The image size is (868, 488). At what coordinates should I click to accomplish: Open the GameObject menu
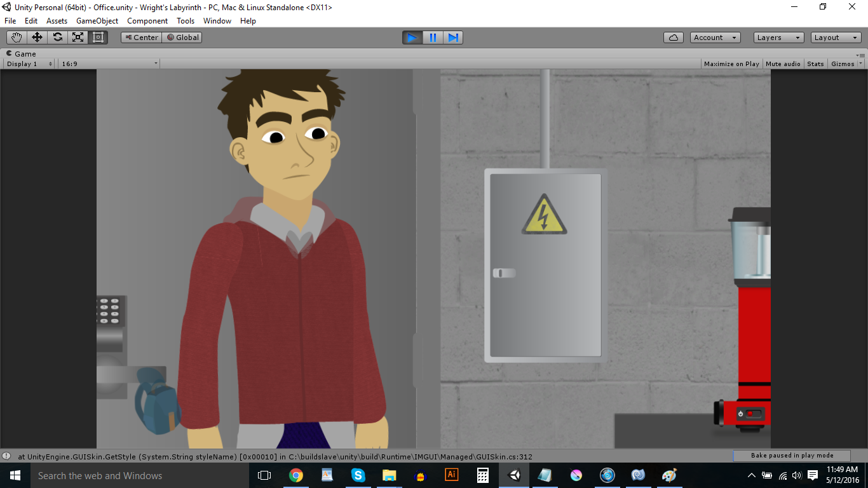tap(97, 21)
